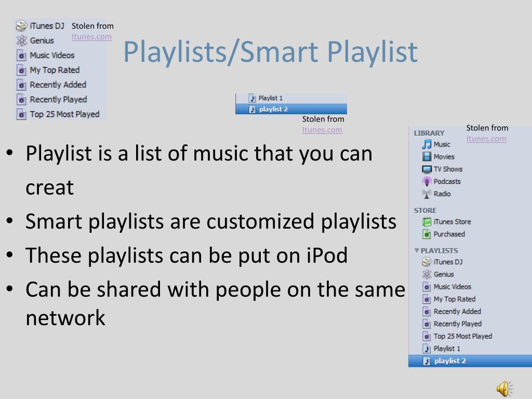This screenshot has width=532, height=399.
Task: Click the Genius atom icon in the top-left playlist list
Action: coord(21,41)
